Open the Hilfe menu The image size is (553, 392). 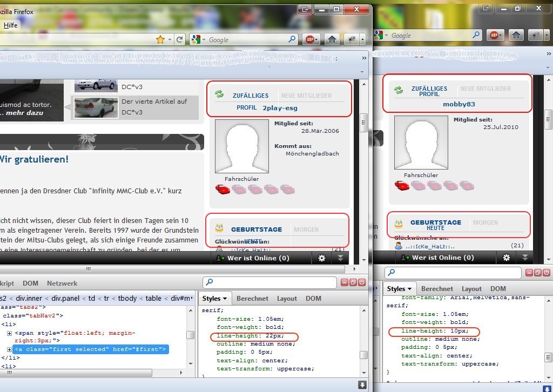[x=10, y=25]
